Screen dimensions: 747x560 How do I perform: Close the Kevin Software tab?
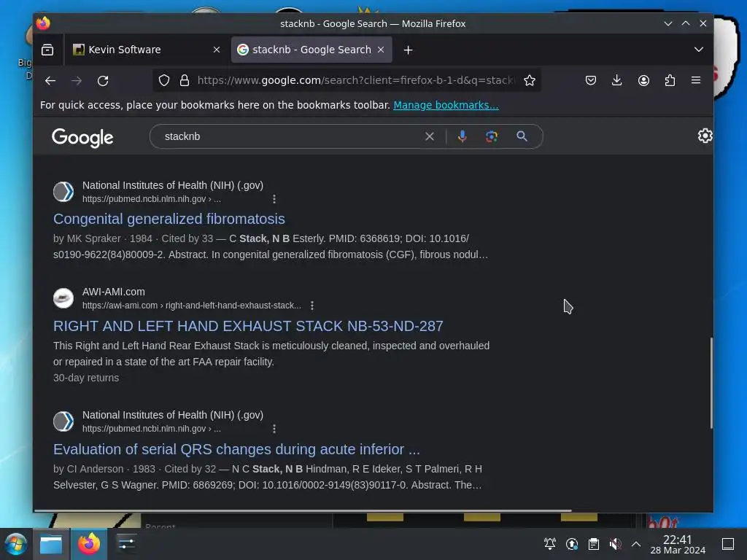click(x=216, y=50)
